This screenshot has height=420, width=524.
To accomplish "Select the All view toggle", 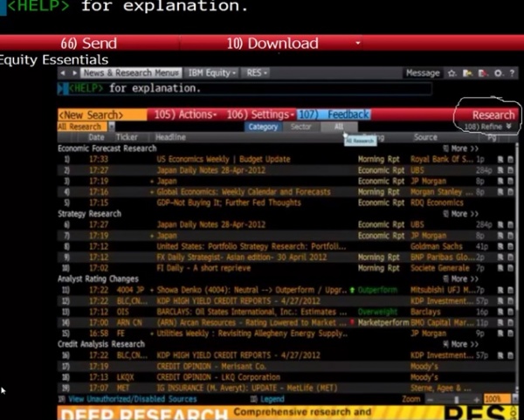I will (x=339, y=127).
